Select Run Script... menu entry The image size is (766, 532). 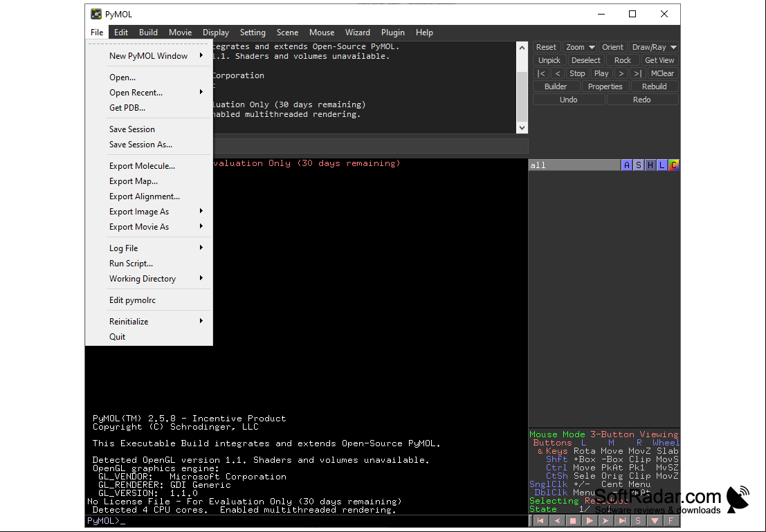[x=149, y=264]
